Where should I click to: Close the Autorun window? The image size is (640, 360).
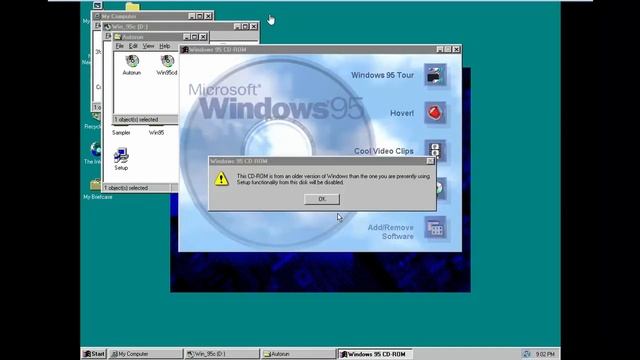[x=203, y=37]
